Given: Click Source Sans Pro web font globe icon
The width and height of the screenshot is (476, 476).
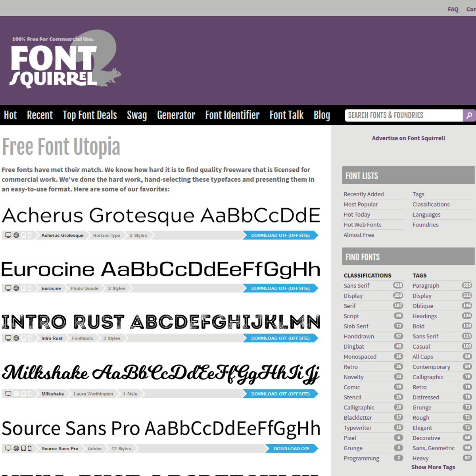Looking at the screenshot, I should tap(16, 449).
